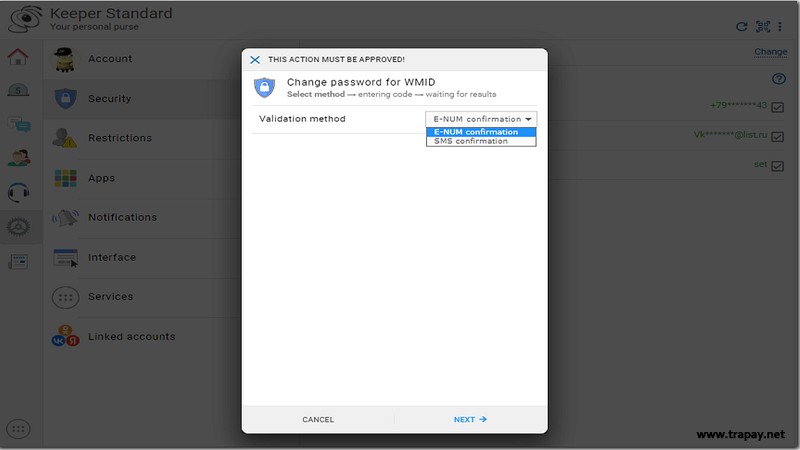Viewport: 800px width, 450px height.
Task: Open the Security settings section
Action: coord(109,99)
